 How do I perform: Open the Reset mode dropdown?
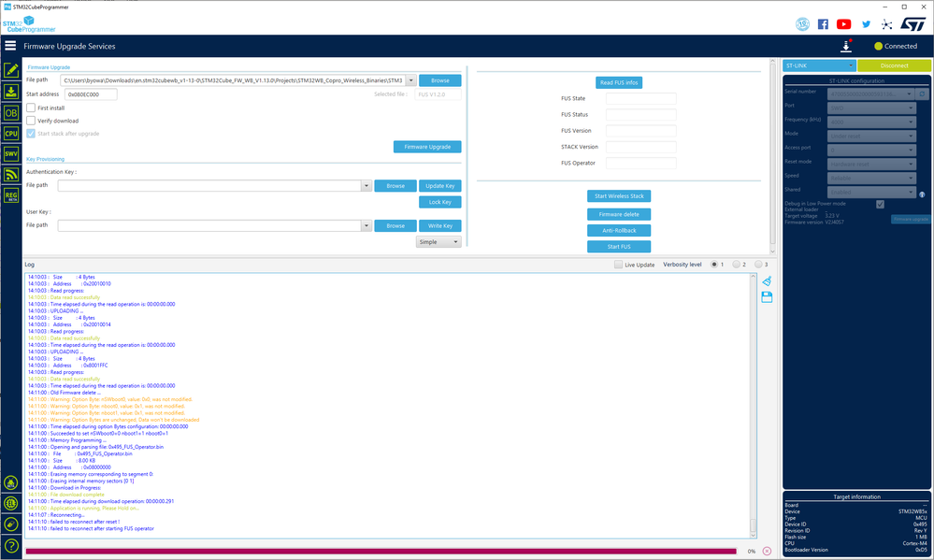click(870, 164)
